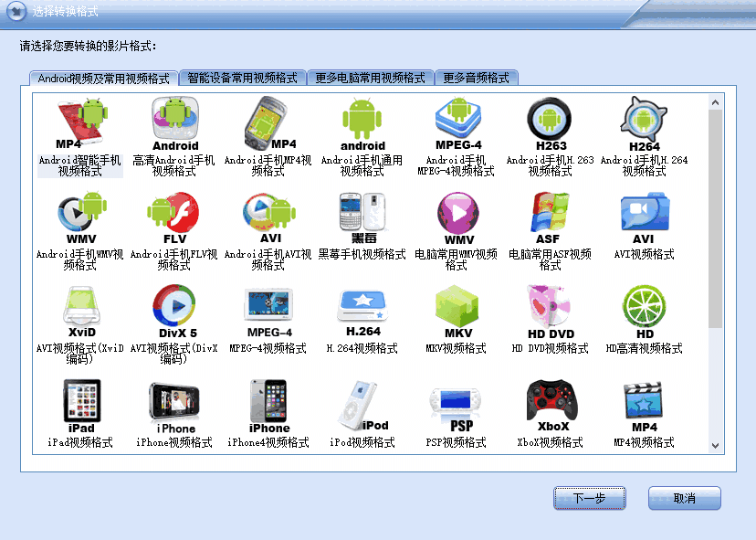Select the Android H264 video format icon
The width and height of the screenshot is (756, 540).
coord(644,122)
